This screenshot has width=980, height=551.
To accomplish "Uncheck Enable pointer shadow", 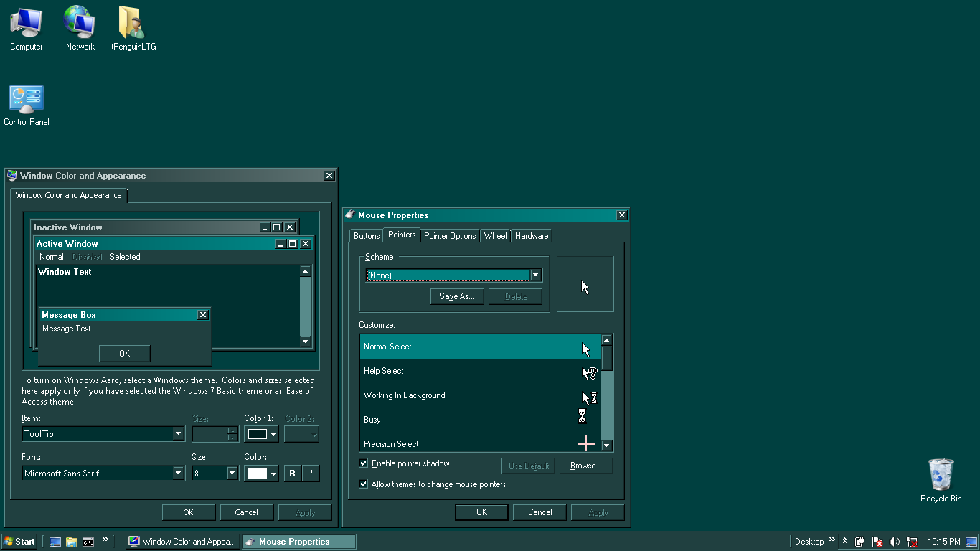I will 363,463.
